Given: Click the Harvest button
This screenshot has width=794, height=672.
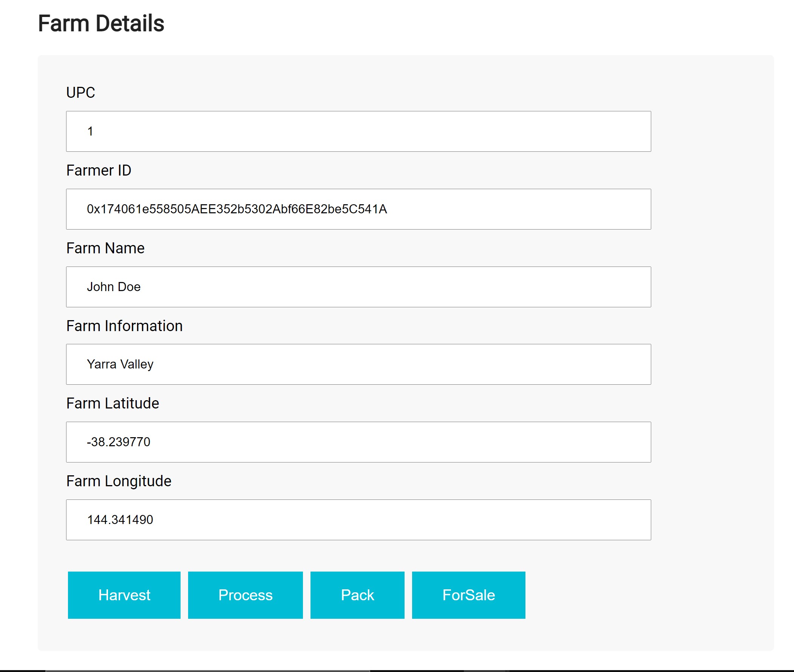Looking at the screenshot, I should pyautogui.click(x=124, y=595).
